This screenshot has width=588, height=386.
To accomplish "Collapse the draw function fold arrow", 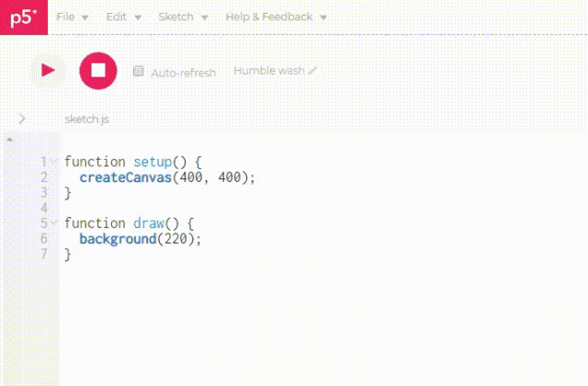I will [54, 222].
